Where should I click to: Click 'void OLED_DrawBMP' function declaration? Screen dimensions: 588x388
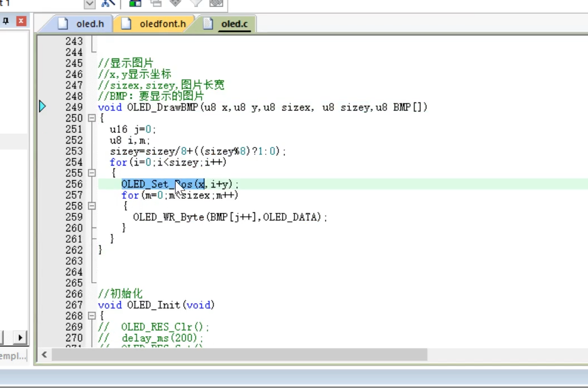(x=148, y=108)
